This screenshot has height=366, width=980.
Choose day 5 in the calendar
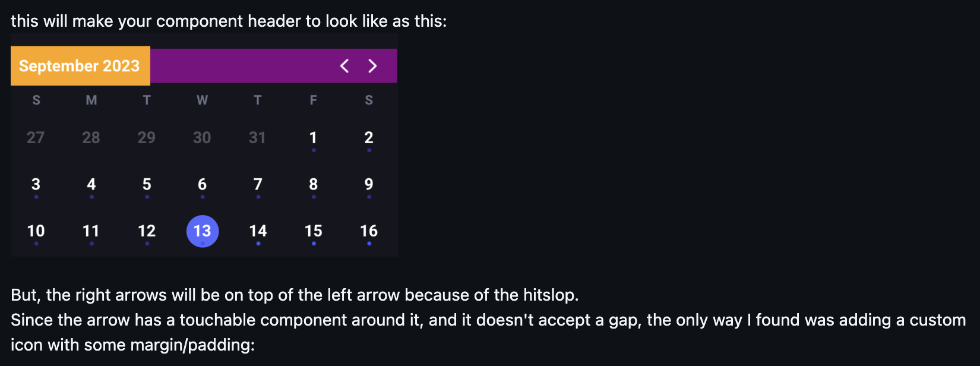(147, 184)
